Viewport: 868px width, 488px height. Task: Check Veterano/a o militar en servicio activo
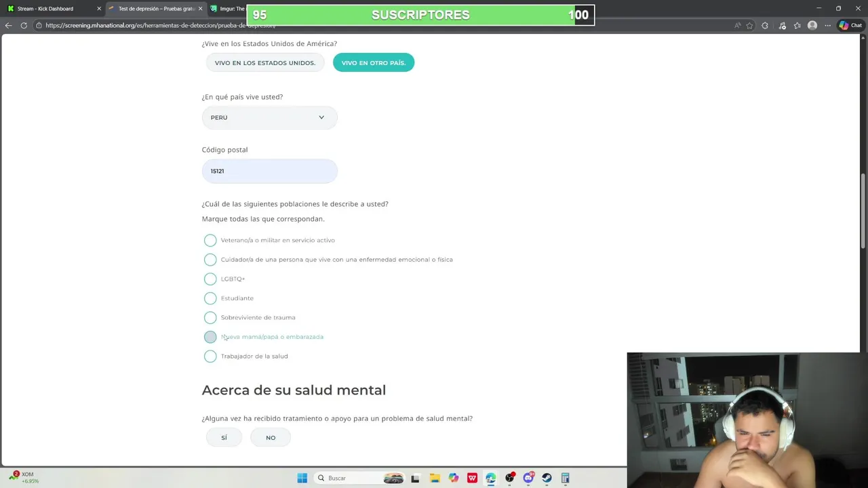click(210, 240)
